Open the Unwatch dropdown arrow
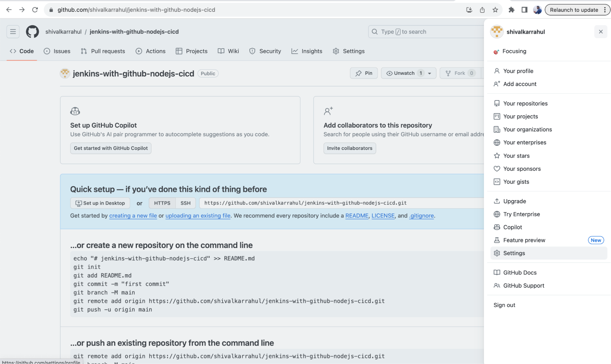This screenshot has width=611, height=364. pyautogui.click(x=430, y=73)
